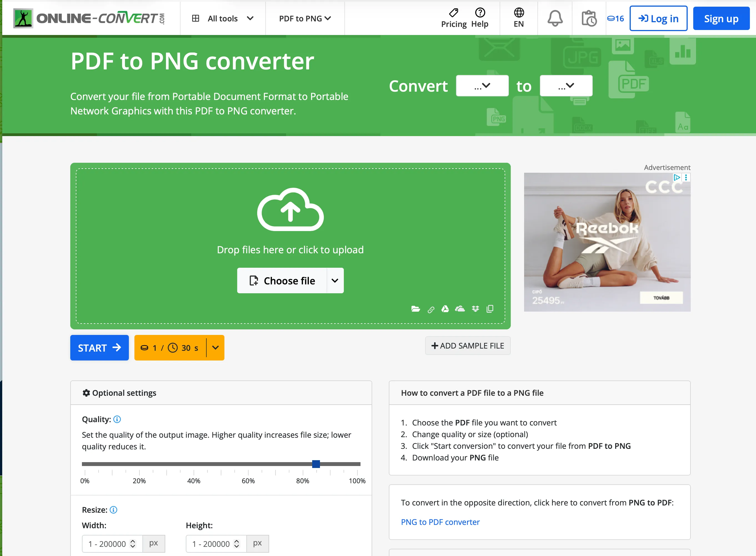The height and width of the screenshot is (556, 756).
Task: Paste a file from clipboard
Action: [x=490, y=309]
